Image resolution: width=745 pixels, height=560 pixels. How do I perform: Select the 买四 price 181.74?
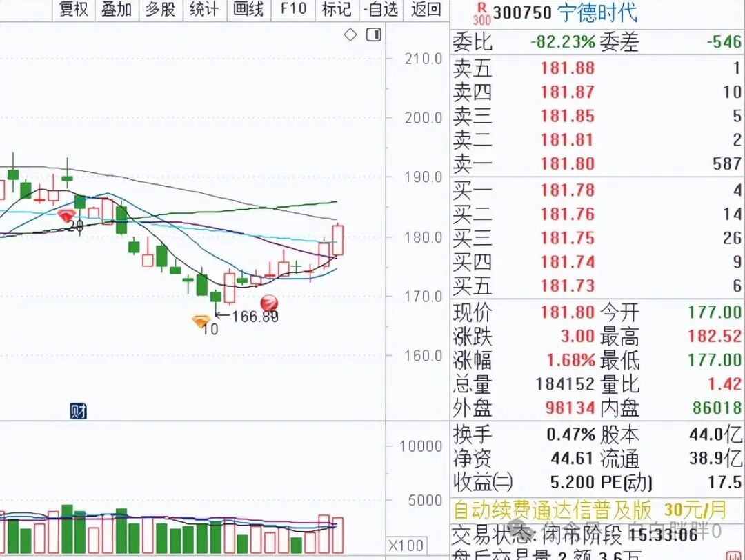point(568,262)
